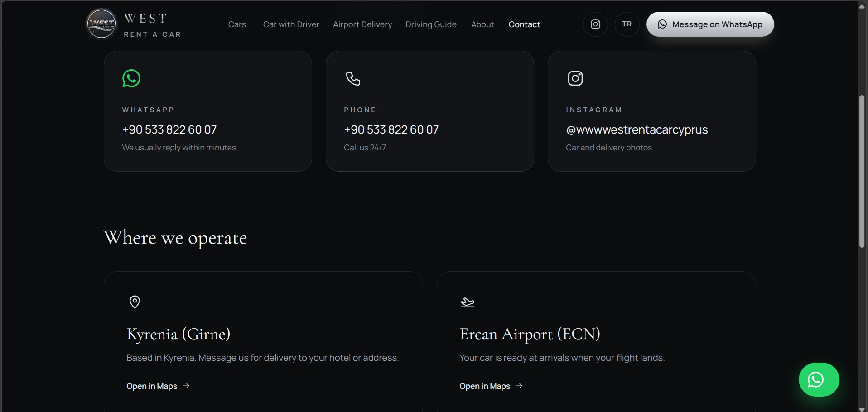Click the WhatsApp glyph in header button

click(662, 24)
